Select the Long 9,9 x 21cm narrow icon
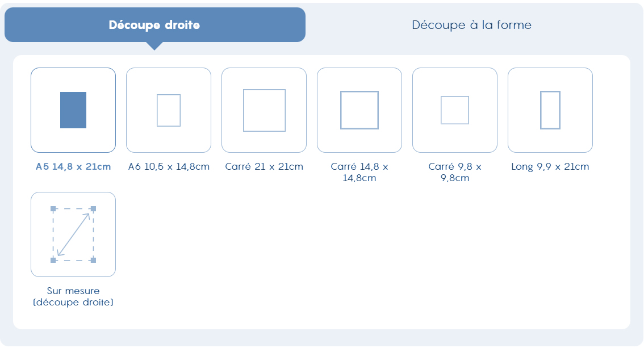 coord(550,110)
